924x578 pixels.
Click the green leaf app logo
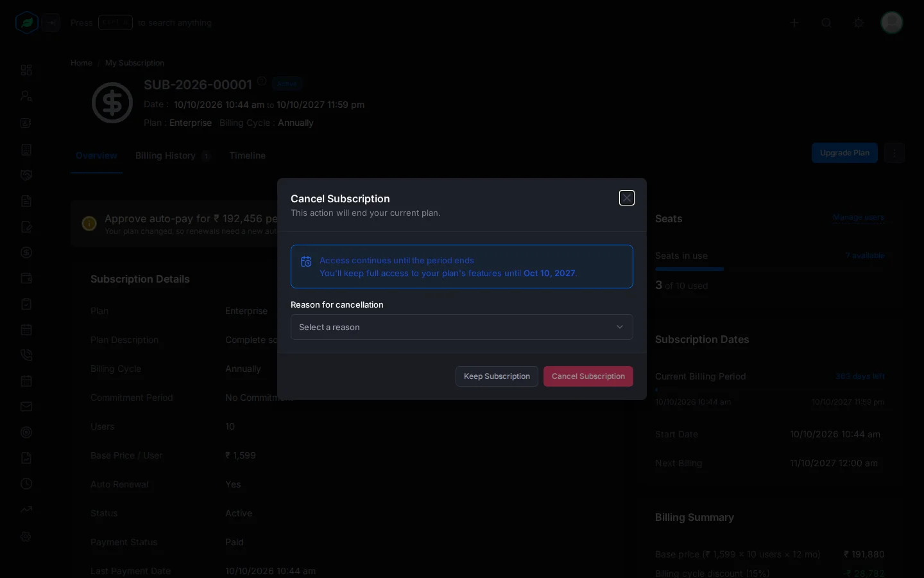click(x=26, y=22)
